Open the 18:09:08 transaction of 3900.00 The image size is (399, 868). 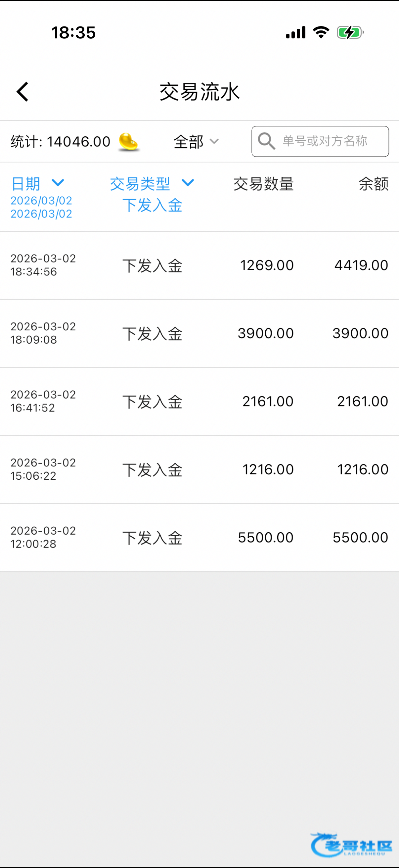pyautogui.click(x=199, y=334)
